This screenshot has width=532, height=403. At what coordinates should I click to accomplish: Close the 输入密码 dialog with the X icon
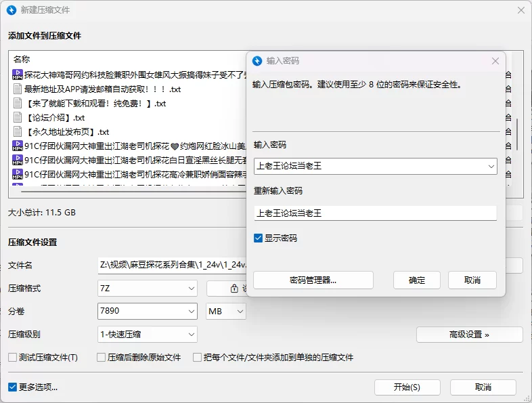coord(495,61)
